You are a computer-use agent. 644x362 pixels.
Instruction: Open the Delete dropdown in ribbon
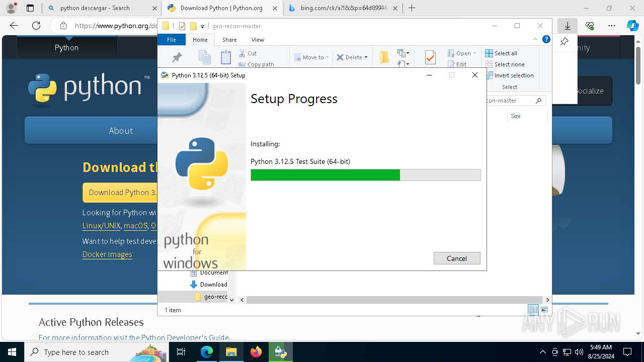pos(352,57)
